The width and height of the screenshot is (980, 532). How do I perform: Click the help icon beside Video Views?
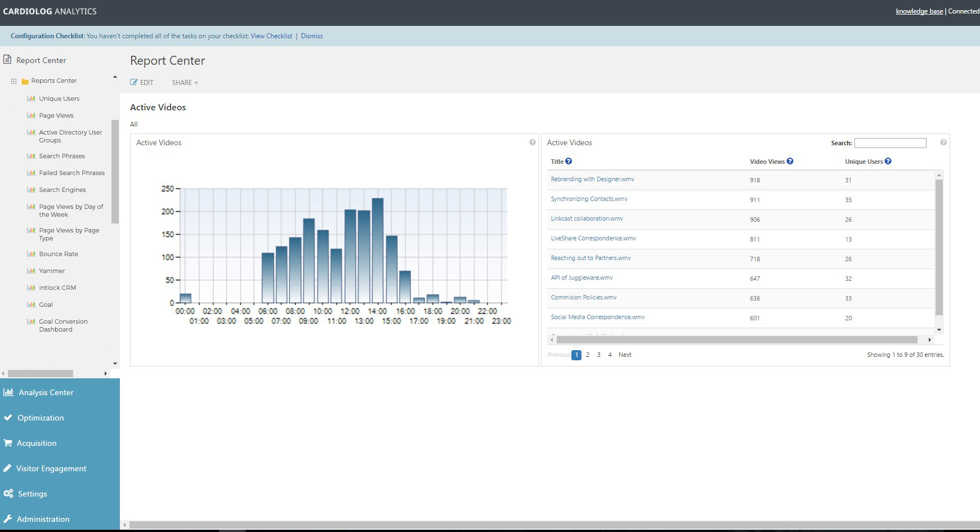(790, 161)
